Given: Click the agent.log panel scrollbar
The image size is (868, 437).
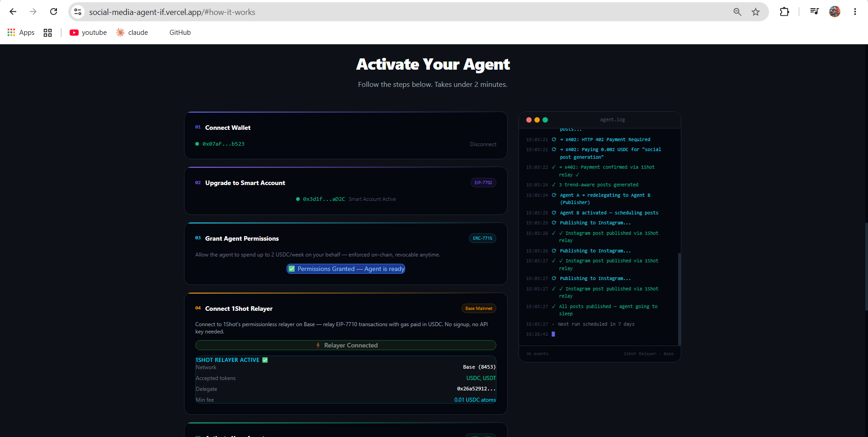Looking at the screenshot, I should tap(679, 299).
